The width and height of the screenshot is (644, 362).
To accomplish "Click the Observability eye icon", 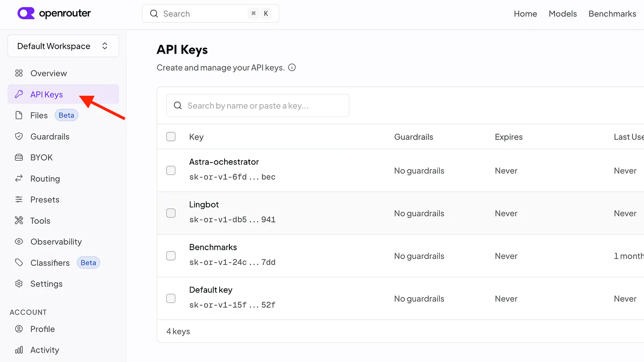I will [19, 242].
